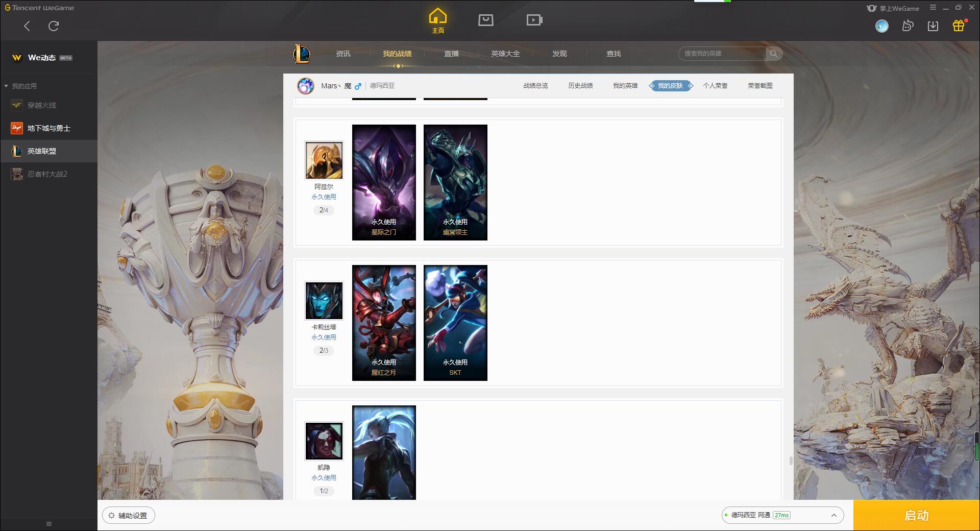Open the video live icon in top bar
Image resolution: width=980 pixels, height=531 pixels.
click(534, 20)
